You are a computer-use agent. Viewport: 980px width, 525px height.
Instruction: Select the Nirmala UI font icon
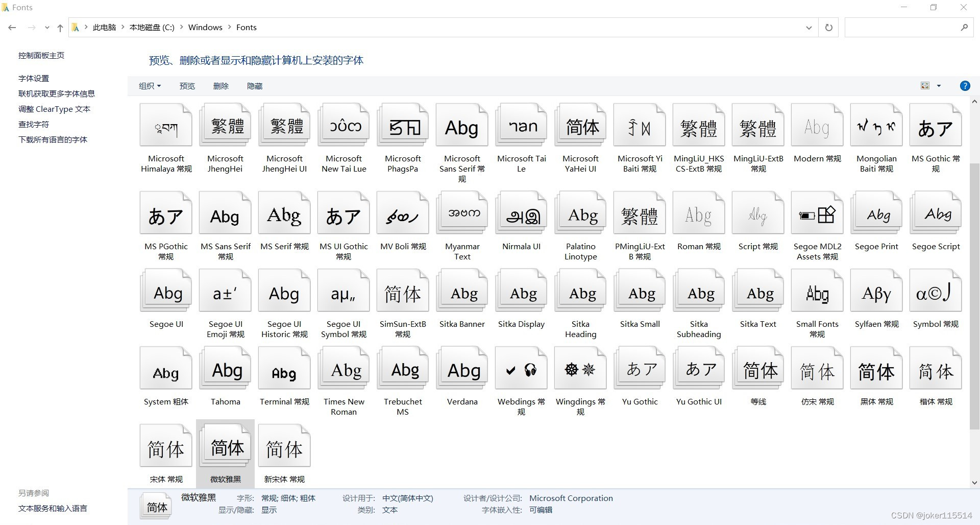point(521,213)
